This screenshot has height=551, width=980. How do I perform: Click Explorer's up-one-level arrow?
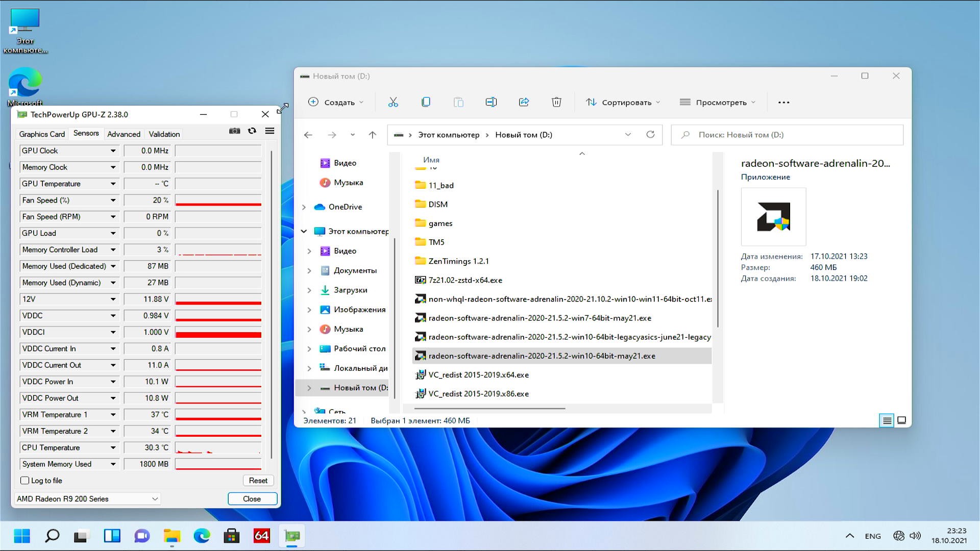372,135
